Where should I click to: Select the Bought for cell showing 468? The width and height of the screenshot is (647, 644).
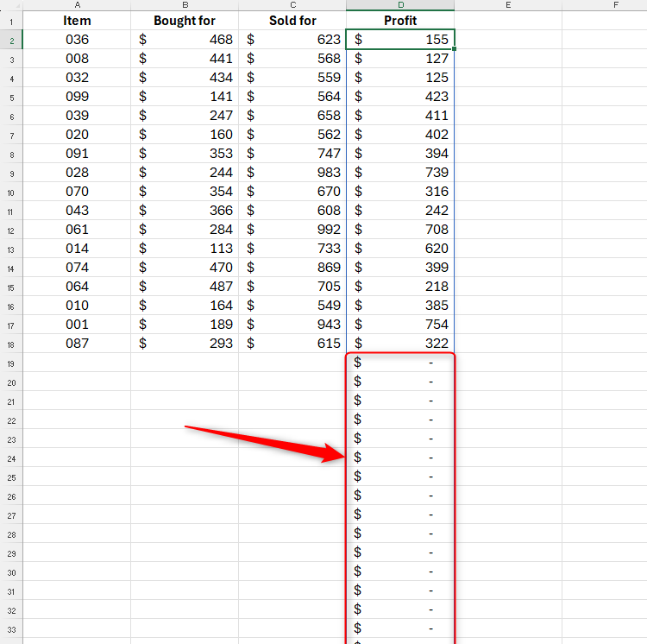pyautogui.click(x=185, y=40)
